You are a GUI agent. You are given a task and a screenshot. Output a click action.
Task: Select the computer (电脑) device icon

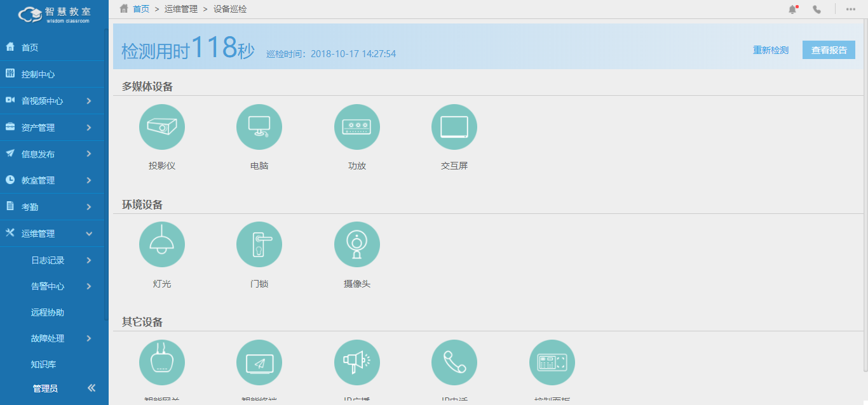click(259, 127)
